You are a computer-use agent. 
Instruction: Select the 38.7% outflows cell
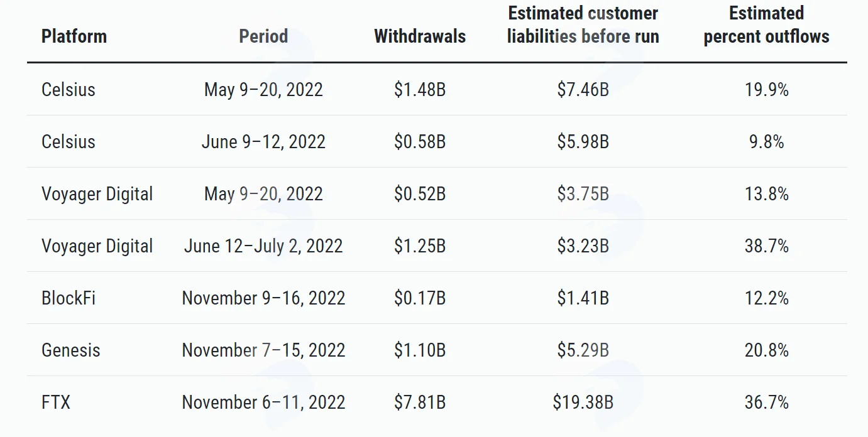767,245
